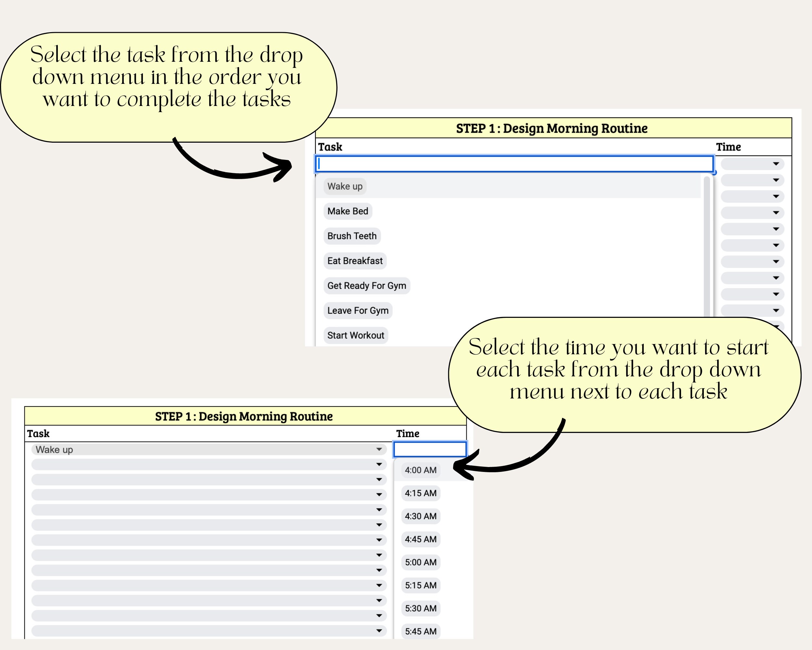
Task: Choose 4:15 AM from time list
Action: (x=421, y=494)
